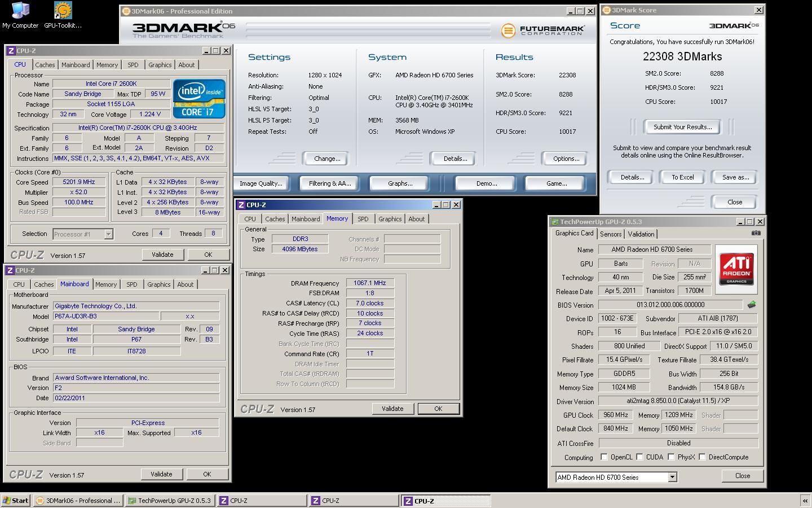
Task: Click Futuremark logo in 3DMark06
Action: click(542, 30)
